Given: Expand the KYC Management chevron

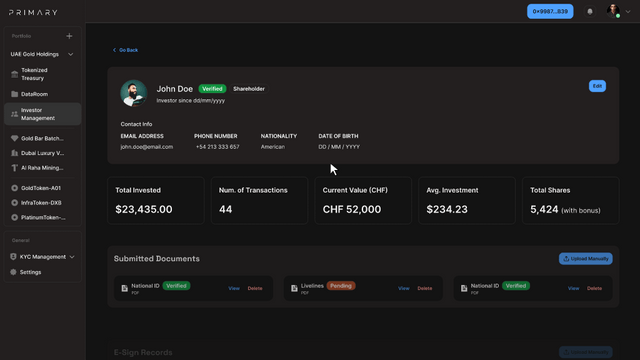Looking at the screenshot, I should 72,257.
